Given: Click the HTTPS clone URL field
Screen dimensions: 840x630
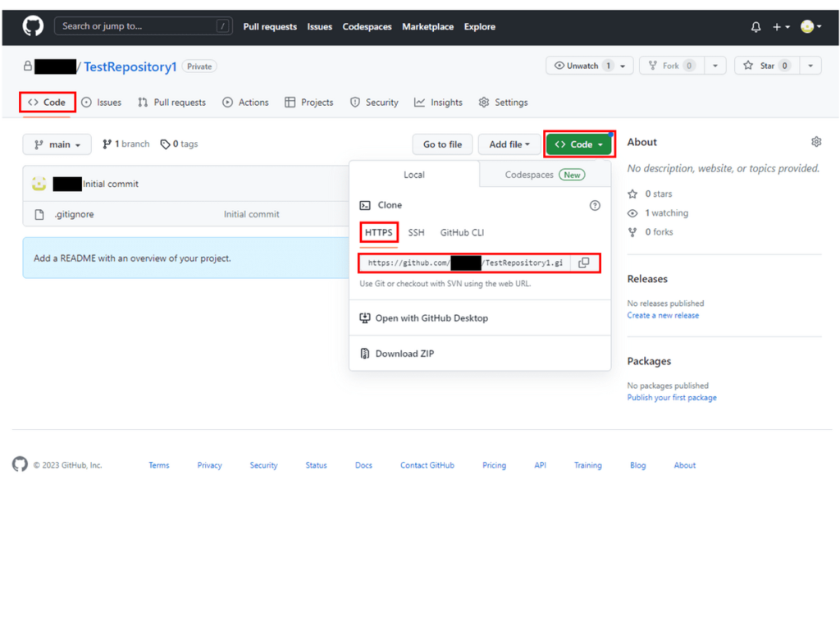Looking at the screenshot, I should (465, 262).
